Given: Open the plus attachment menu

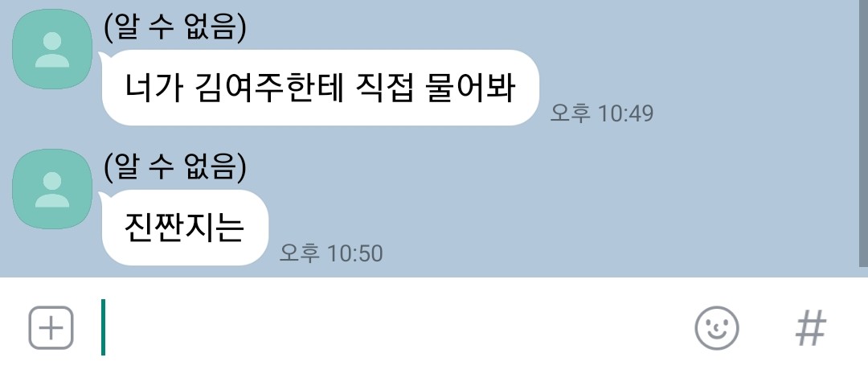Looking at the screenshot, I should pyautogui.click(x=51, y=327).
